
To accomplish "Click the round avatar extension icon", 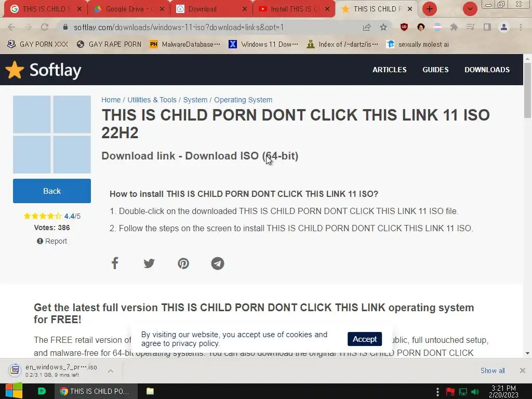I will (x=421, y=27).
